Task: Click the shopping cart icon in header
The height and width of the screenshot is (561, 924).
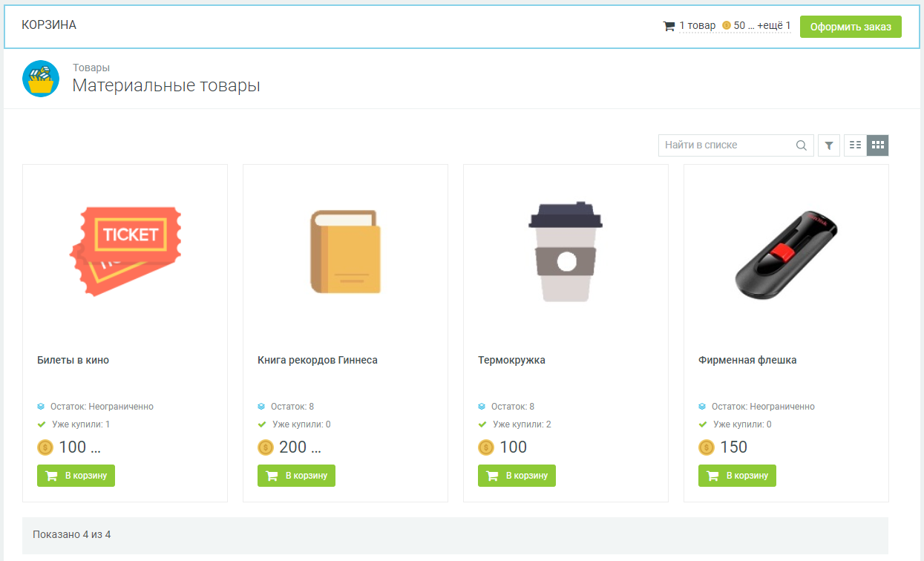Action: (669, 26)
